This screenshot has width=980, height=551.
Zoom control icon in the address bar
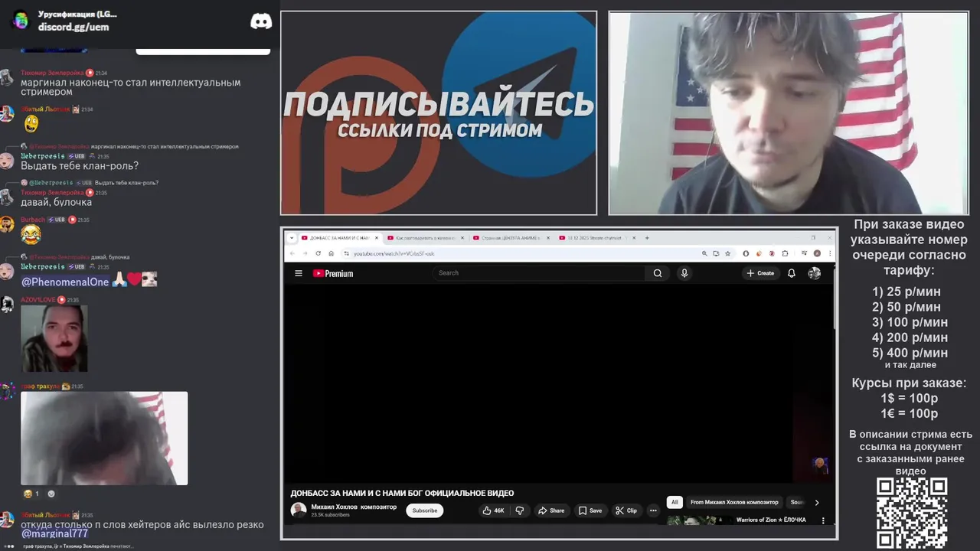click(x=704, y=253)
